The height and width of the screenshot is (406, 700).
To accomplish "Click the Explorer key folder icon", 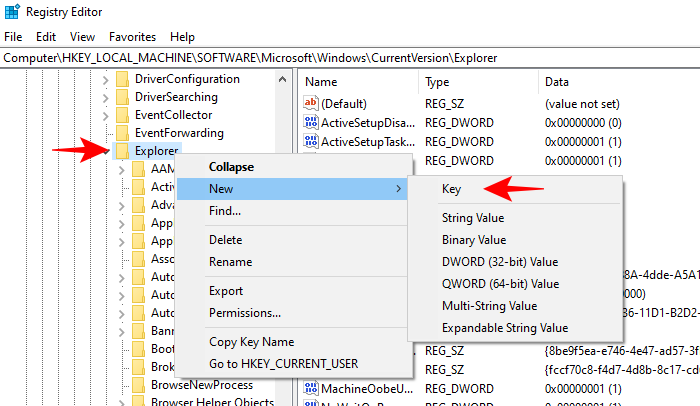I will (123, 151).
